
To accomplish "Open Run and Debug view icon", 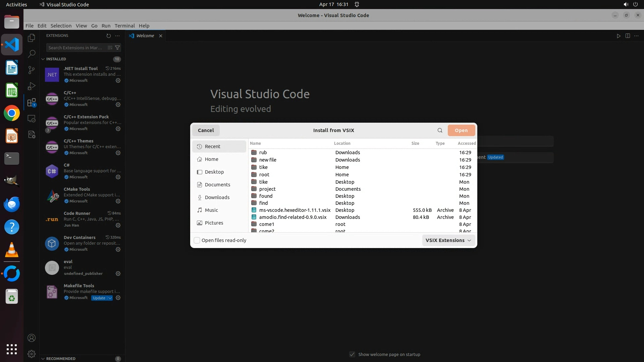I will click(x=32, y=86).
